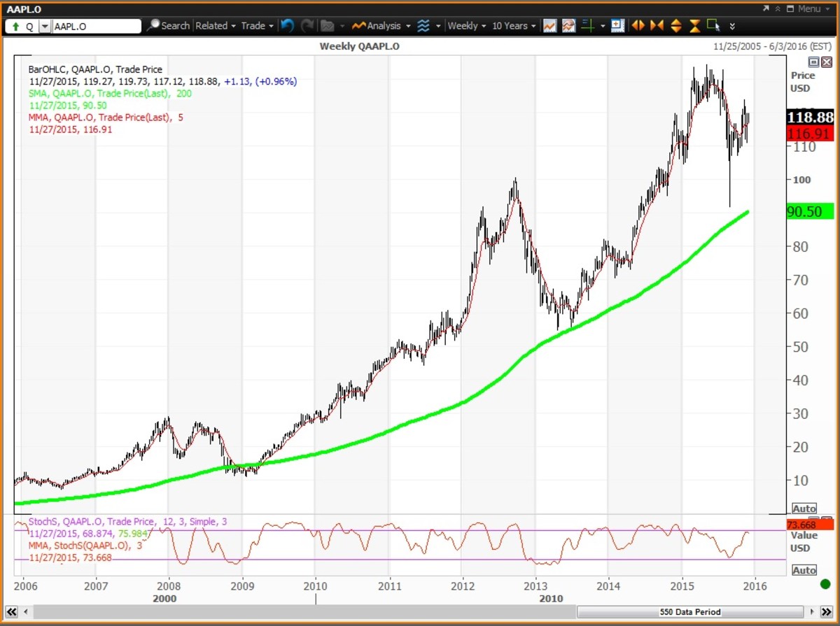
Task: Click the vertical expand orange arrows icon
Action: coord(675,26)
